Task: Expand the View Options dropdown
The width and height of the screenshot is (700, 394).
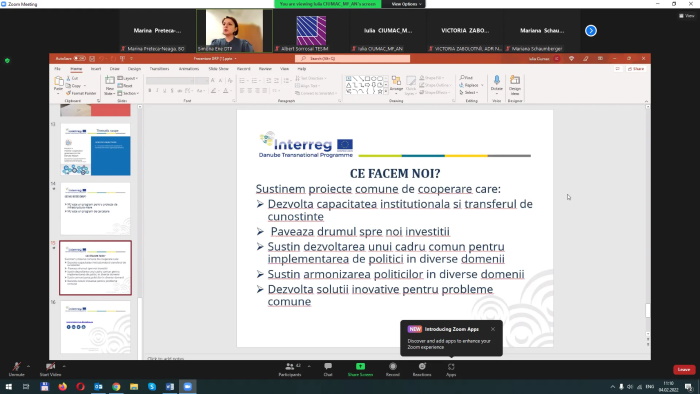Action: pos(406,4)
